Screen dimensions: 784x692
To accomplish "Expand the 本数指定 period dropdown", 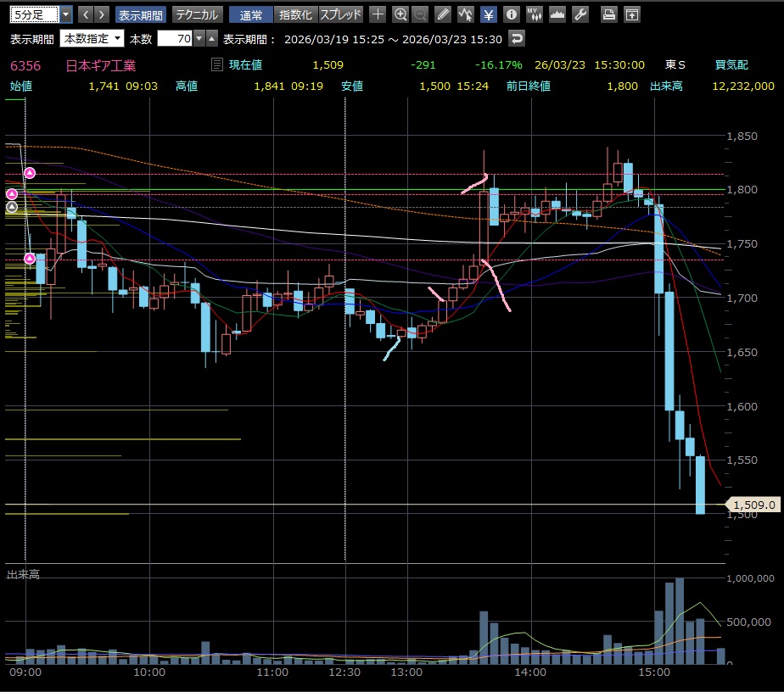I will (117, 38).
